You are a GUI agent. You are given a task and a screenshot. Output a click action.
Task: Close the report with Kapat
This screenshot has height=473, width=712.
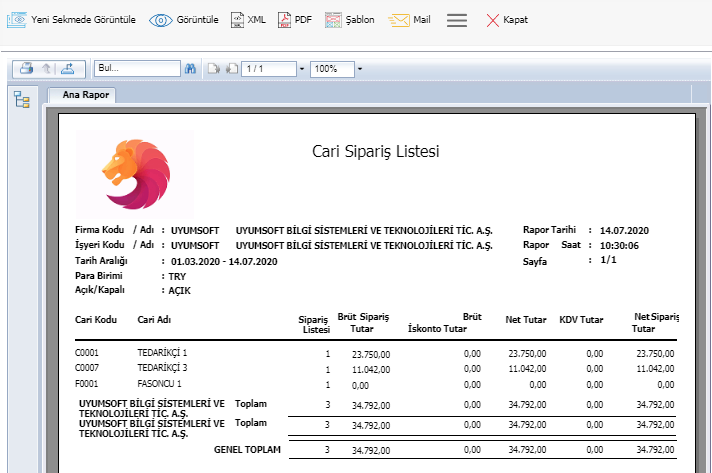[507, 20]
